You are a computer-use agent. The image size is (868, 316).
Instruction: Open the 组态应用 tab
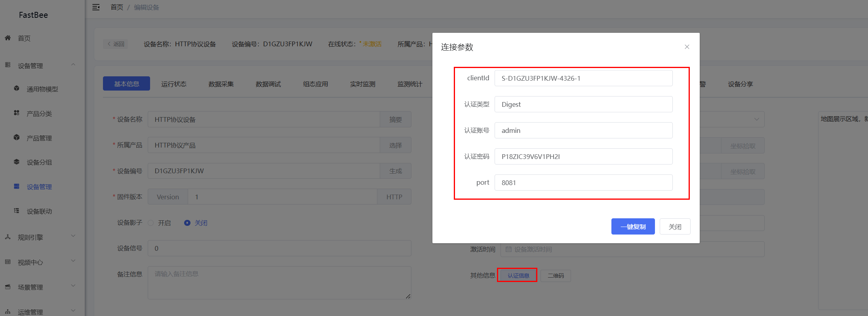(x=315, y=84)
